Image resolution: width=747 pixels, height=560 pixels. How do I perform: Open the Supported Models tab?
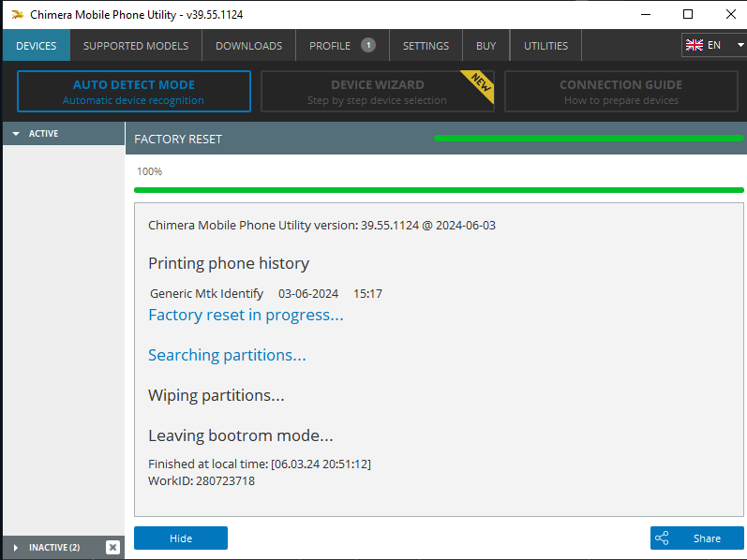pos(135,46)
